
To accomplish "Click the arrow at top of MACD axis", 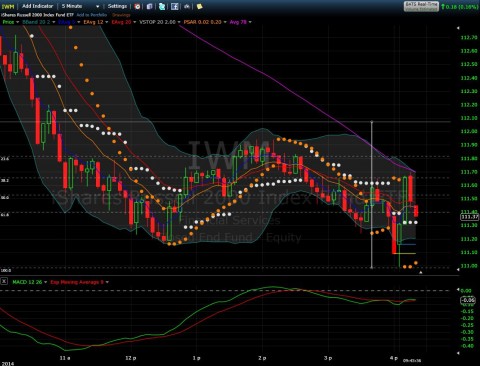I will tap(458, 290).
